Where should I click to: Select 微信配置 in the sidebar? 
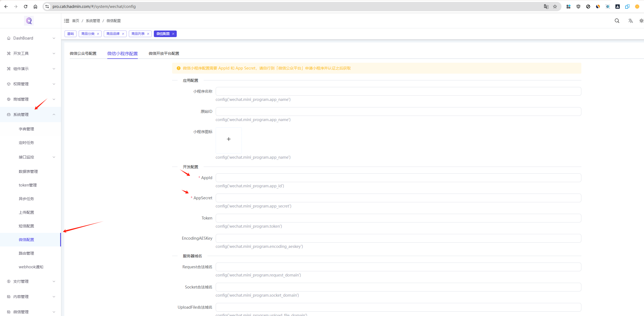pos(30,240)
